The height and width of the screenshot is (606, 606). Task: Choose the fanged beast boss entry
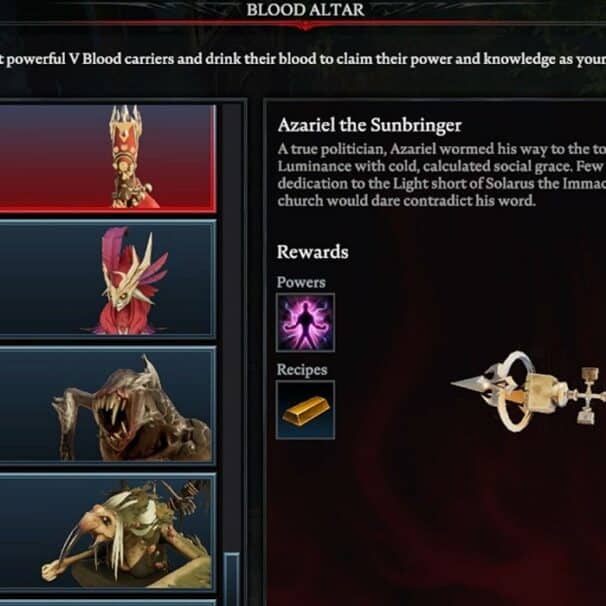pyautogui.click(x=107, y=405)
